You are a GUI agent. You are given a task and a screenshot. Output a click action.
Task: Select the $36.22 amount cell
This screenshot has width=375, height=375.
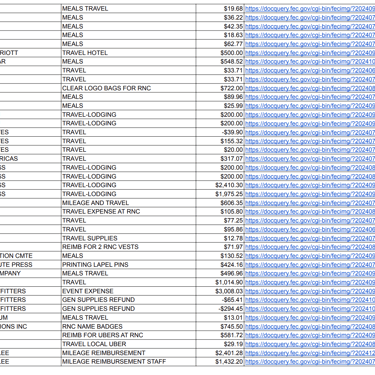220,18
